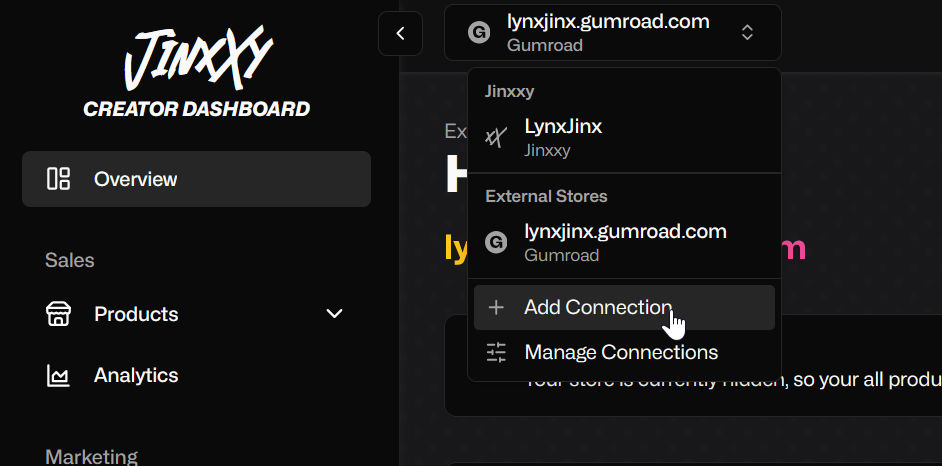Click the plus icon next to Add Connection
The image size is (942, 466).
pos(496,307)
